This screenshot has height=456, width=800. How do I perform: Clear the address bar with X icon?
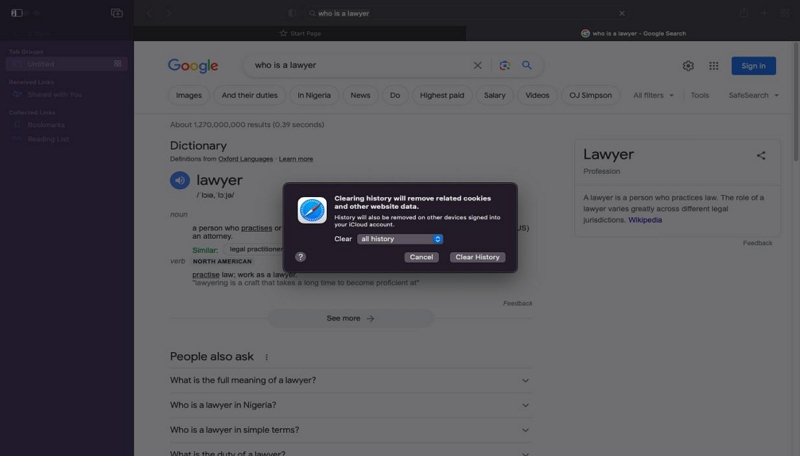(x=621, y=13)
